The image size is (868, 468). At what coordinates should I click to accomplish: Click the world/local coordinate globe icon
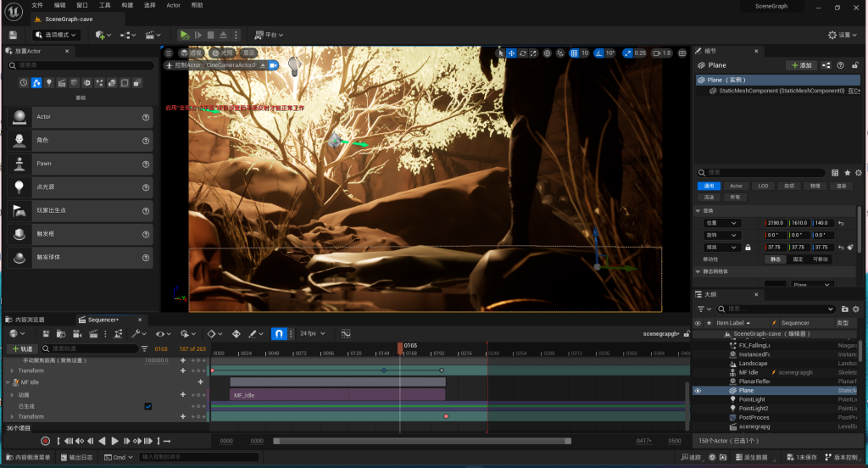(547, 53)
